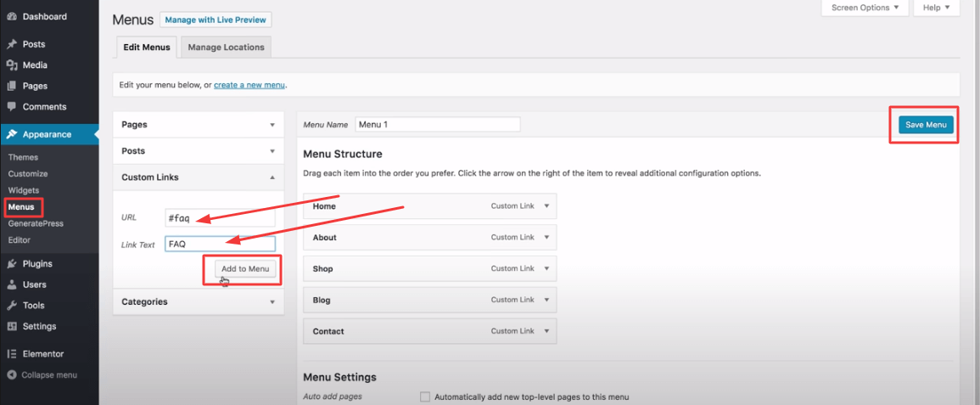Image resolution: width=980 pixels, height=405 pixels.
Task: Expand the Home menu item options
Action: tap(547, 206)
